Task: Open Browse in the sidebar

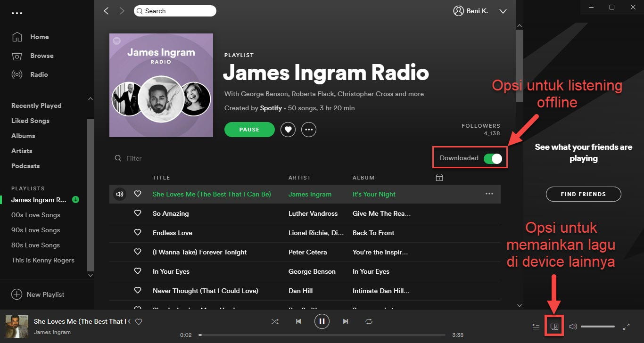Action: tap(41, 56)
